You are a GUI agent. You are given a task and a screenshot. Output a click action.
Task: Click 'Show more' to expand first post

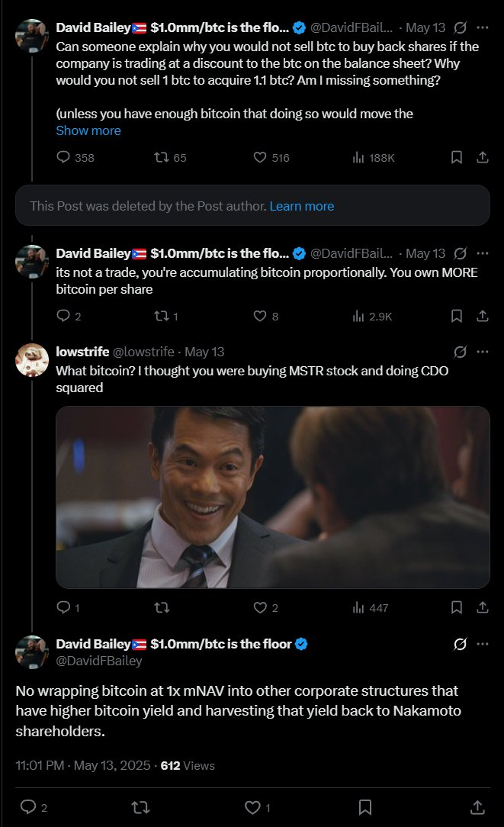coord(88,130)
